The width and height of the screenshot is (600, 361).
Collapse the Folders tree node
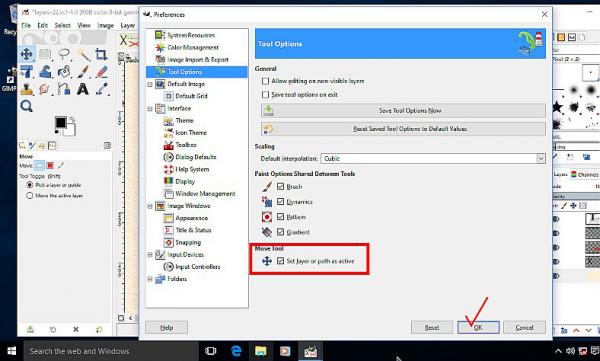click(x=150, y=279)
